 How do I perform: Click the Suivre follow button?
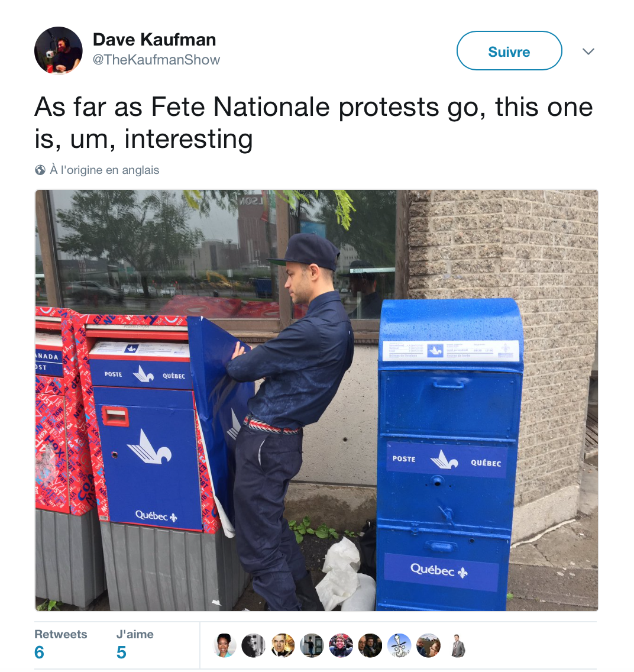[509, 50]
